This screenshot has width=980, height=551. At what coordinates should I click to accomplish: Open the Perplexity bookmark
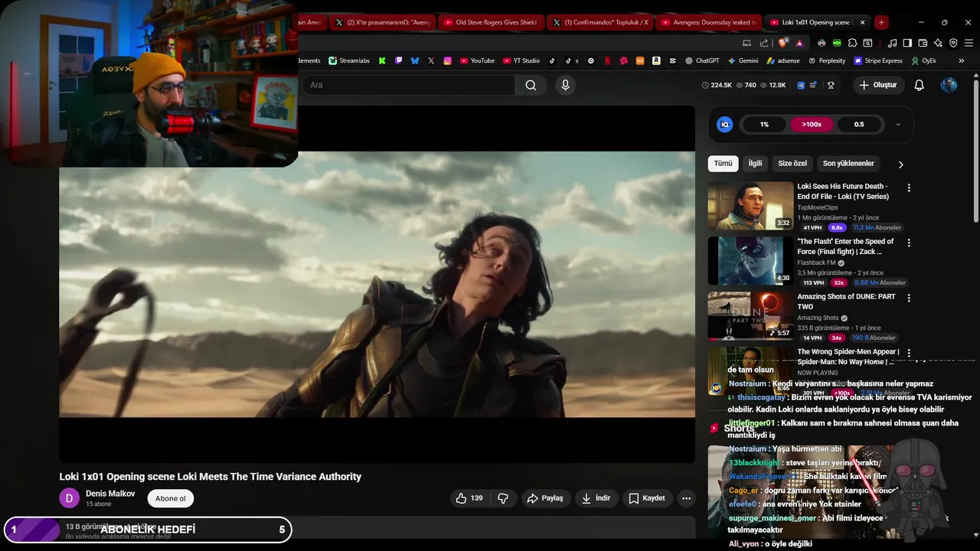pos(826,60)
